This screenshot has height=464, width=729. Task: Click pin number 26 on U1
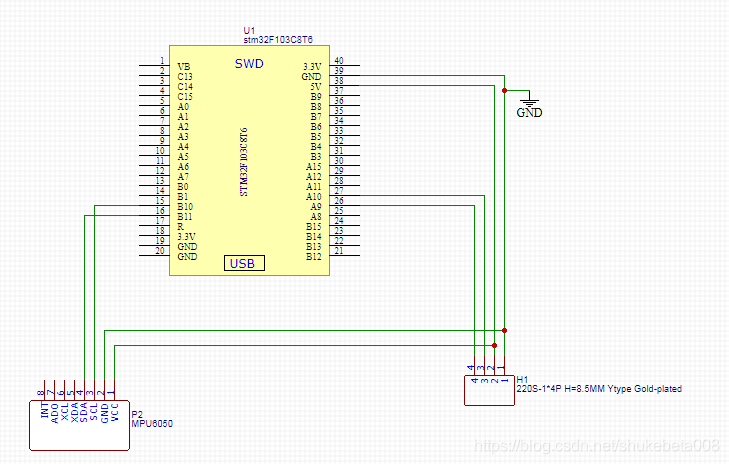[x=339, y=201]
